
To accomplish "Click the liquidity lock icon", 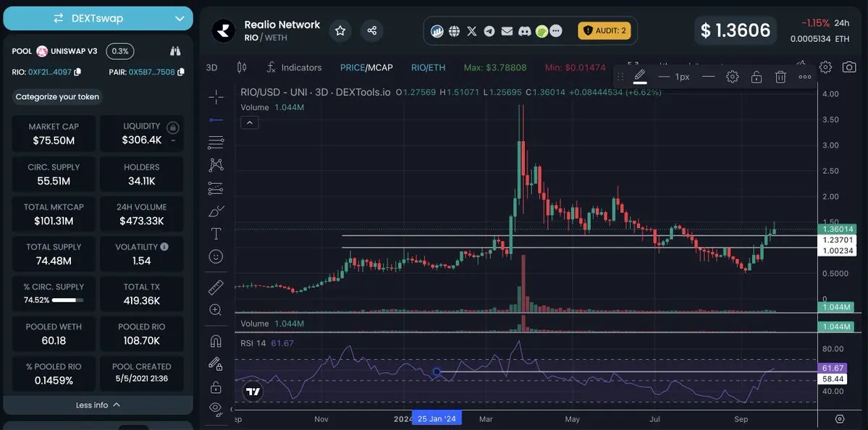I will pyautogui.click(x=173, y=128).
